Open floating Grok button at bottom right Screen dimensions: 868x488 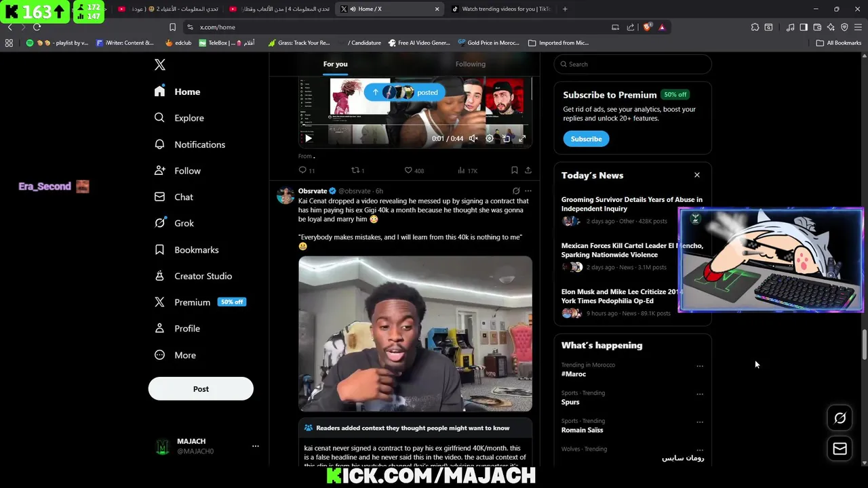(840, 418)
